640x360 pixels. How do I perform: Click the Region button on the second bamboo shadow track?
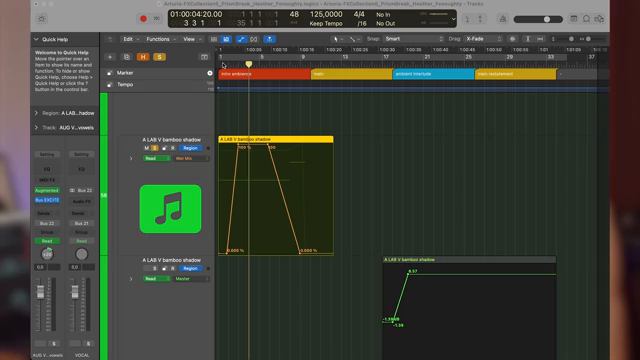tap(190, 269)
